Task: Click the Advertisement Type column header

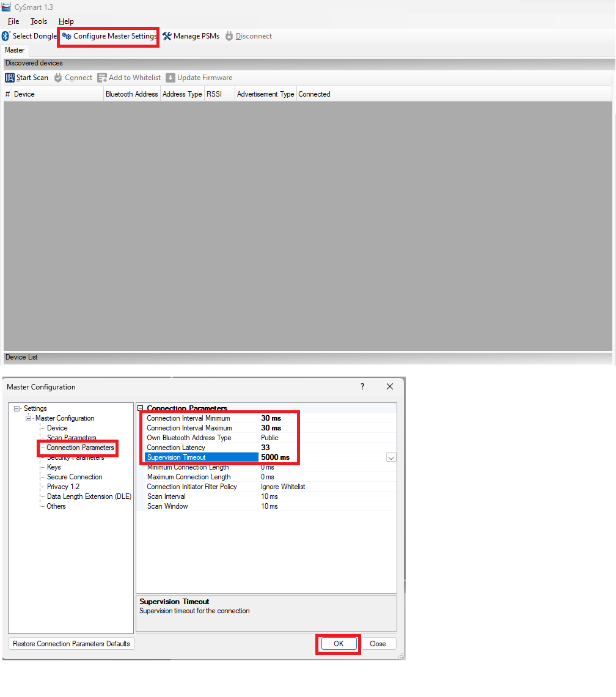Action: [265, 94]
